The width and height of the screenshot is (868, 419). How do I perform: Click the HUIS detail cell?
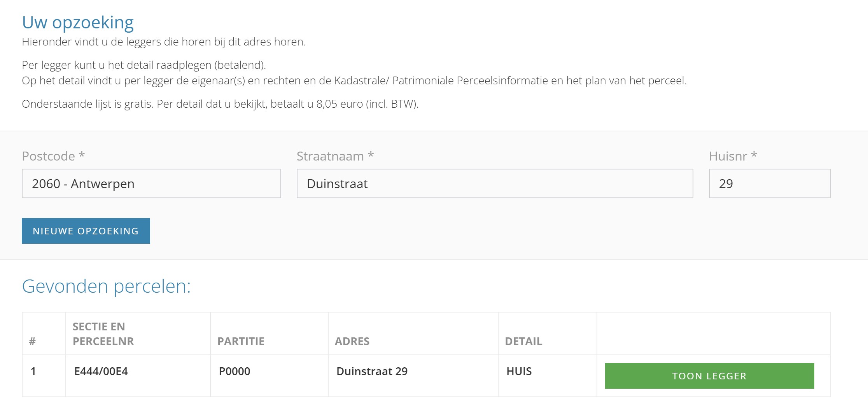click(519, 371)
